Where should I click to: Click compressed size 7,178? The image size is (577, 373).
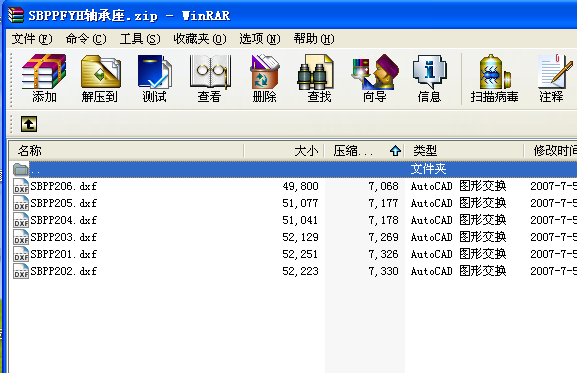tap(383, 220)
